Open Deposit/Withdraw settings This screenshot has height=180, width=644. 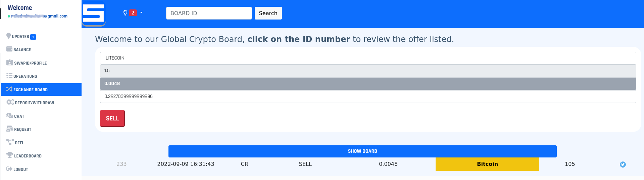30,103
